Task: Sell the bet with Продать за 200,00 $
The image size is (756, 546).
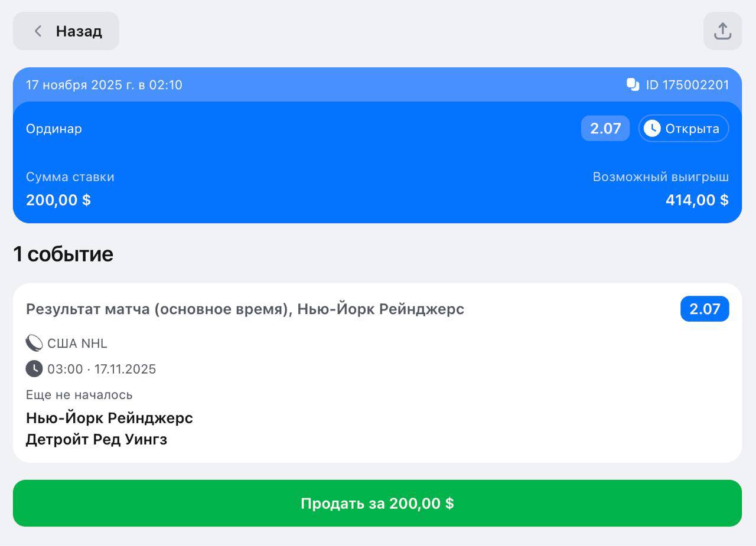Action: pyautogui.click(x=377, y=503)
